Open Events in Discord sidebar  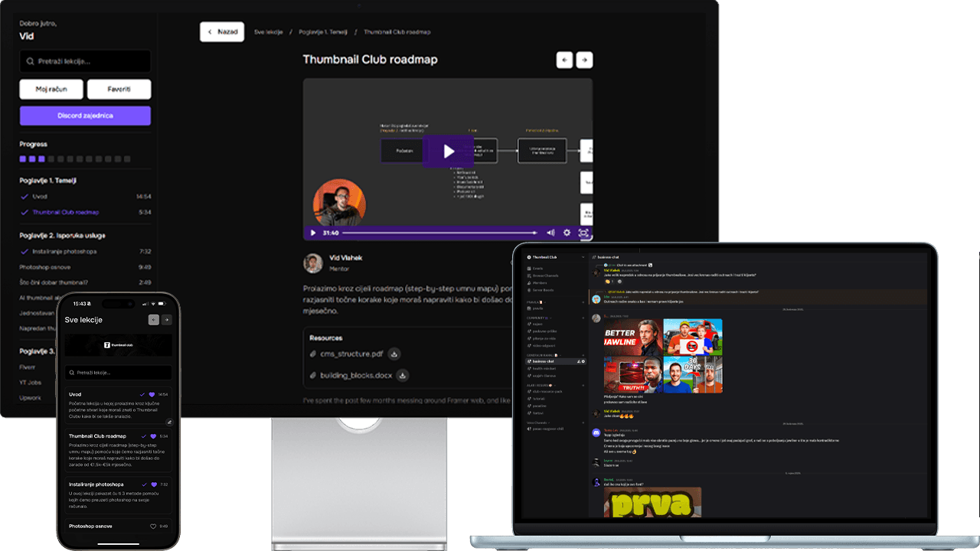(537, 269)
